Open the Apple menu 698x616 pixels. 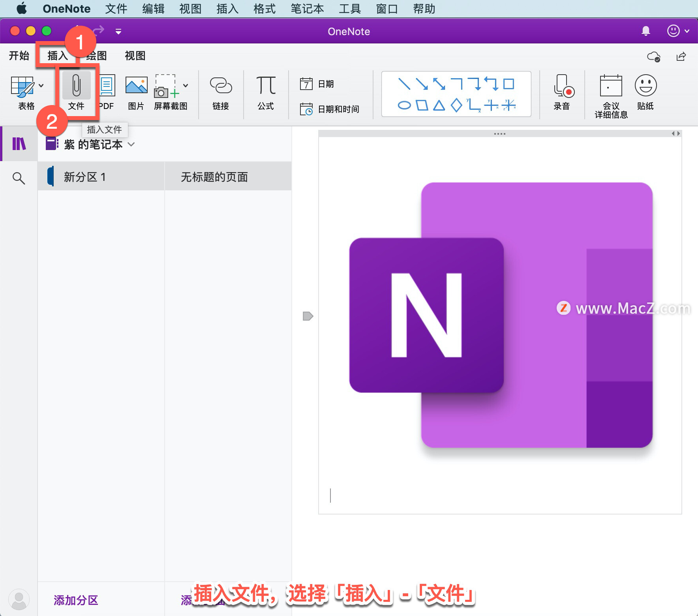(x=22, y=8)
